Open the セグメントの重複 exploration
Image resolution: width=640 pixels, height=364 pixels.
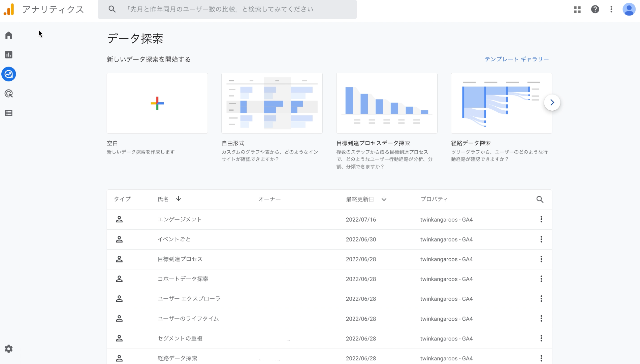point(180,338)
